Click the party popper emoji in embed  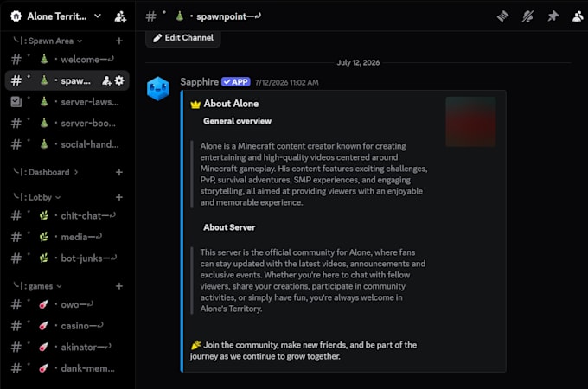[x=195, y=345]
